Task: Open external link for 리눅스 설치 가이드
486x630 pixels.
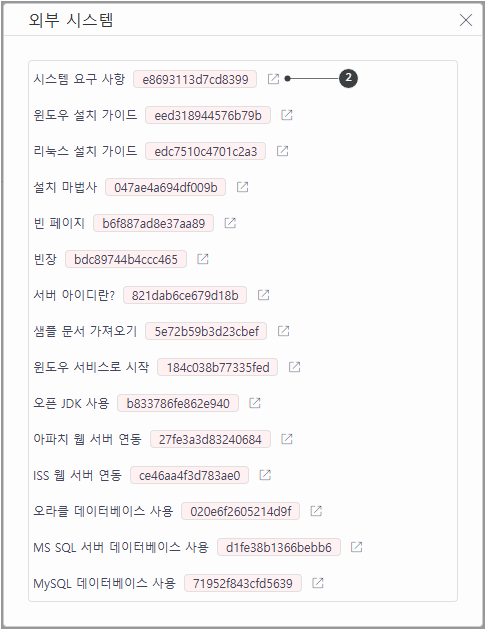Action: [x=283, y=151]
